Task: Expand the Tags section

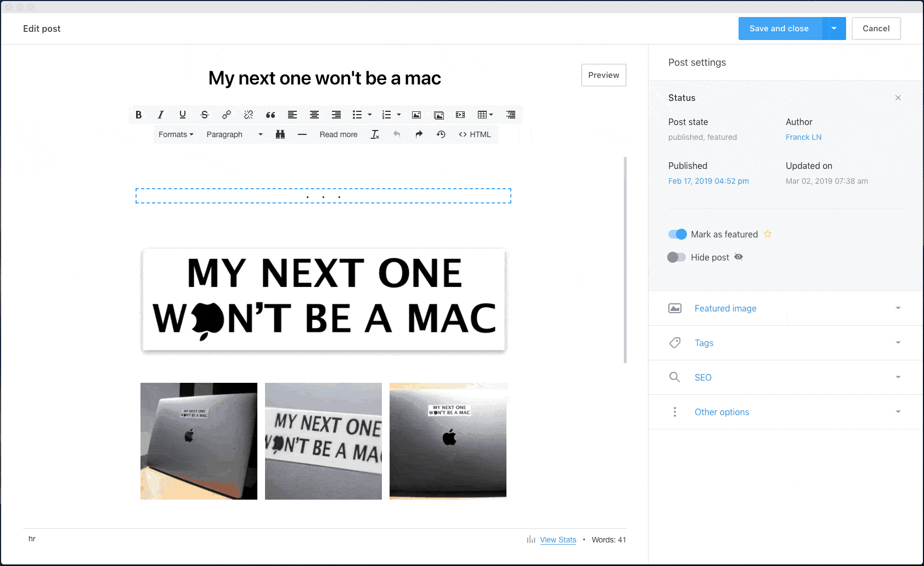Action: [x=786, y=343]
